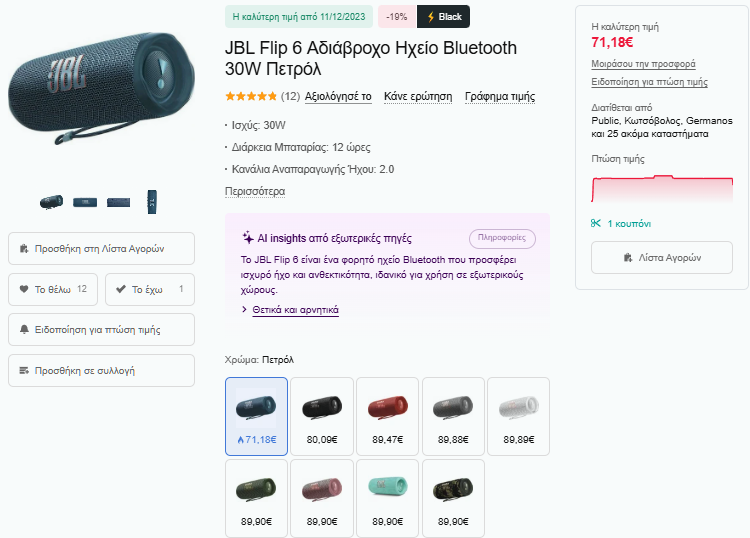View the vertical speaker thumbnail image
The height and width of the screenshot is (538, 750).
coord(152,202)
